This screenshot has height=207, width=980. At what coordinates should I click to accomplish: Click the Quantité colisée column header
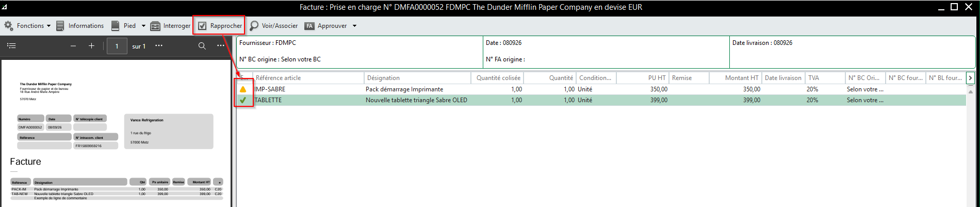point(498,78)
